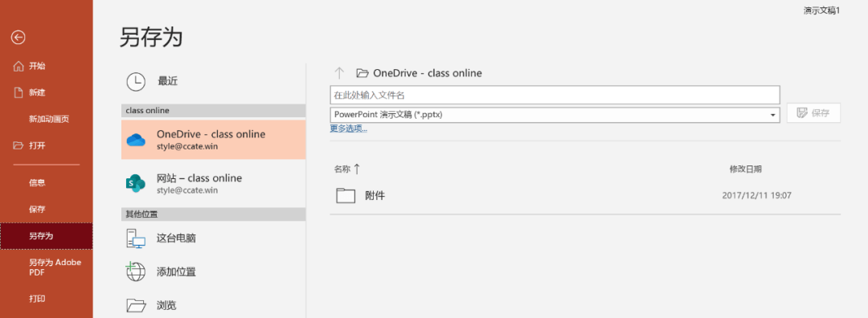
Task: Click the 浏览 folder icon
Action: [136, 304]
